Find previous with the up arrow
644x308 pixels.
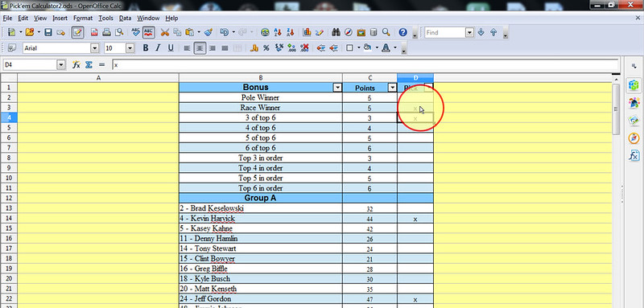coord(493,32)
